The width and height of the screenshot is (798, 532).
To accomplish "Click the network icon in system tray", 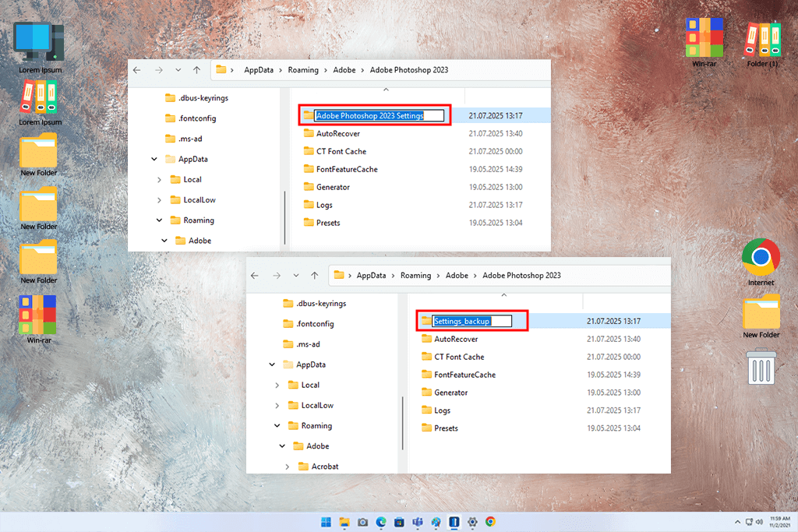I will 749,522.
